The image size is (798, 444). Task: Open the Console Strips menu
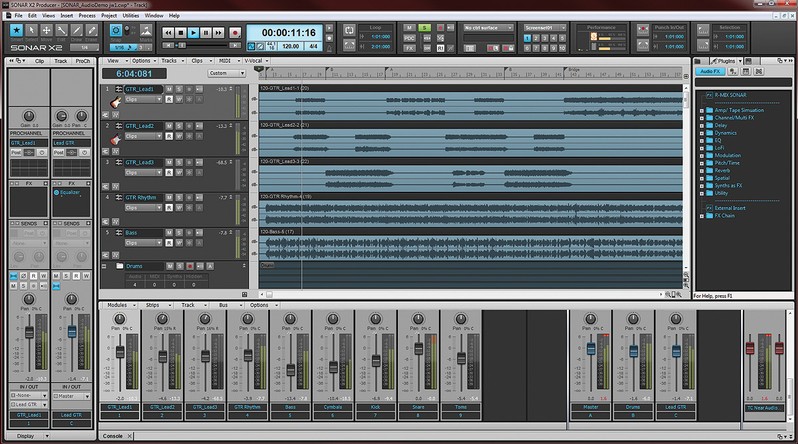click(x=156, y=305)
